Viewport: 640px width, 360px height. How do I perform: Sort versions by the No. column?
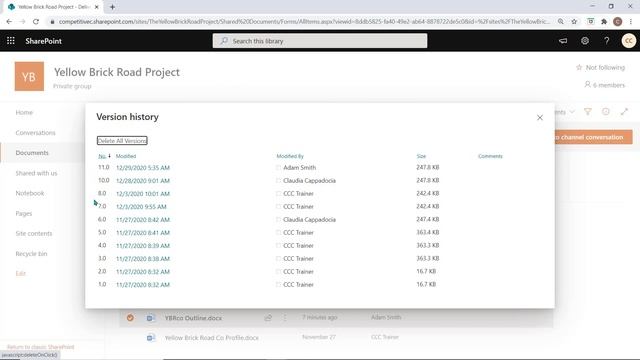102,156
